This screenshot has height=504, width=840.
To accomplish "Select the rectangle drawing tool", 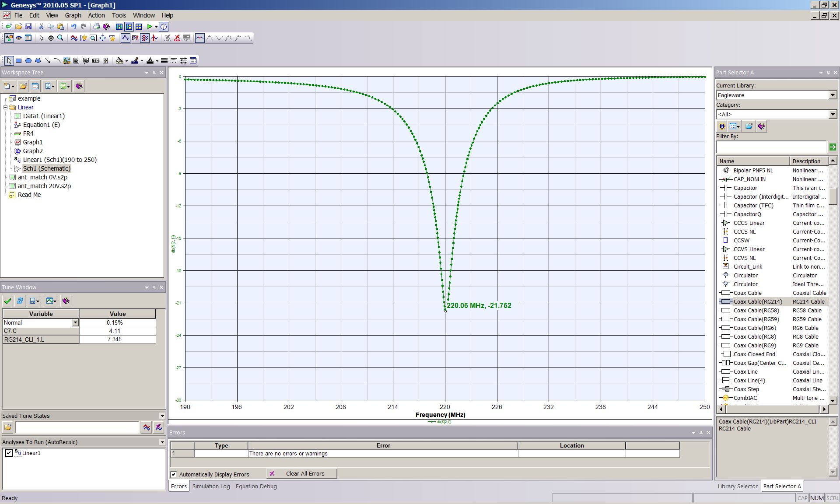I will point(19,61).
